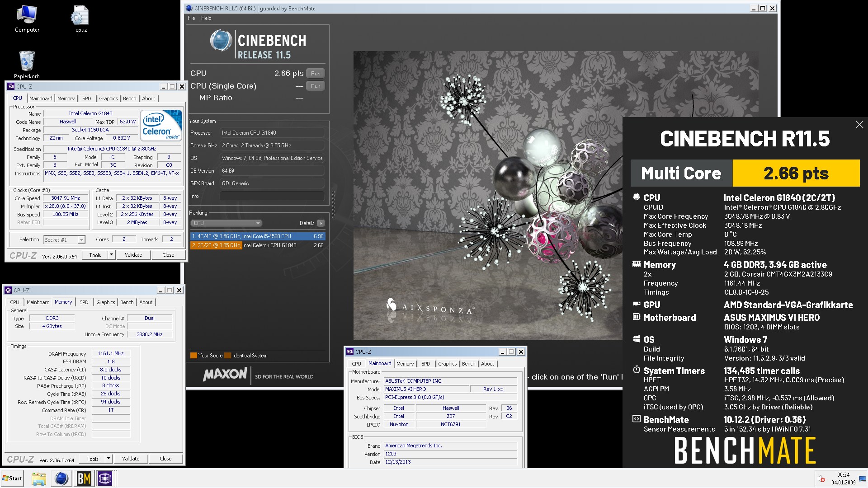Click Close in the CPU tab window
This screenshot has height=488, width=868.
pos(168,255)
